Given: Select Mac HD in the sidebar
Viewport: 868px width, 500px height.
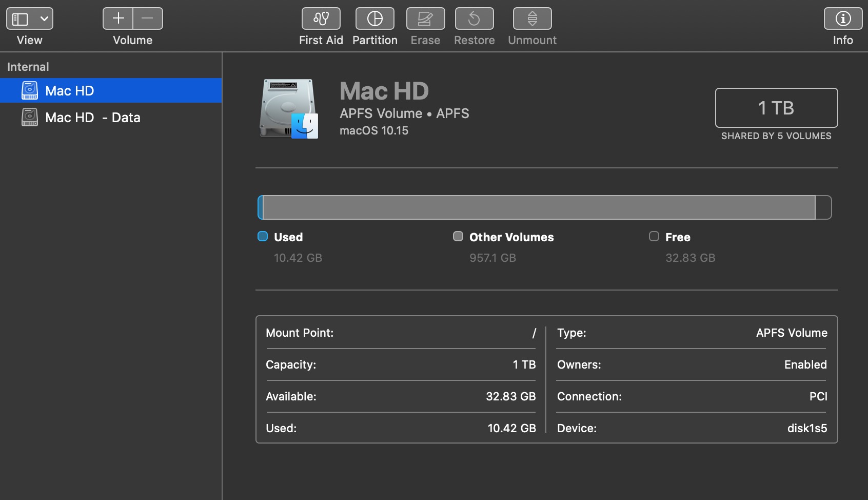Looking at the screenshot, I should click(70, 91).
